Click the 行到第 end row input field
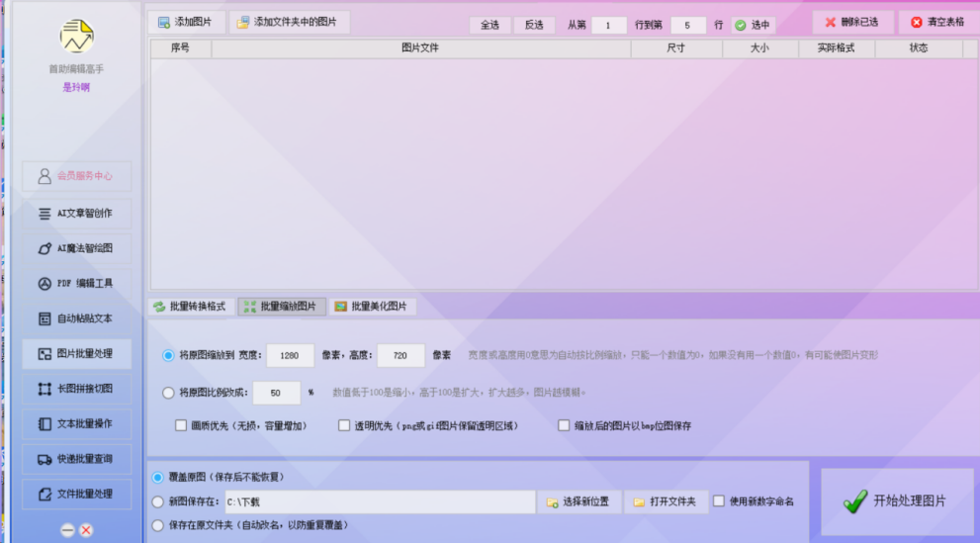 point(687,25)
